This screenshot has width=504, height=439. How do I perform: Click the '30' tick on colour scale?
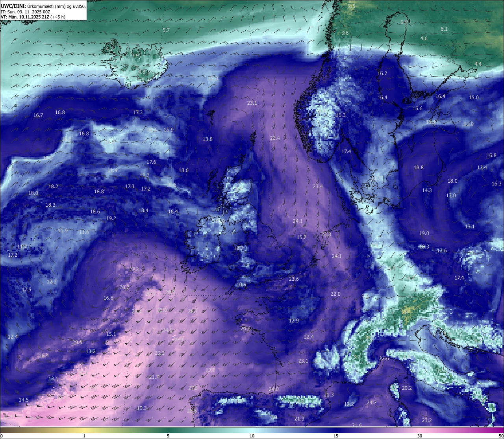[x=420, y=435]
